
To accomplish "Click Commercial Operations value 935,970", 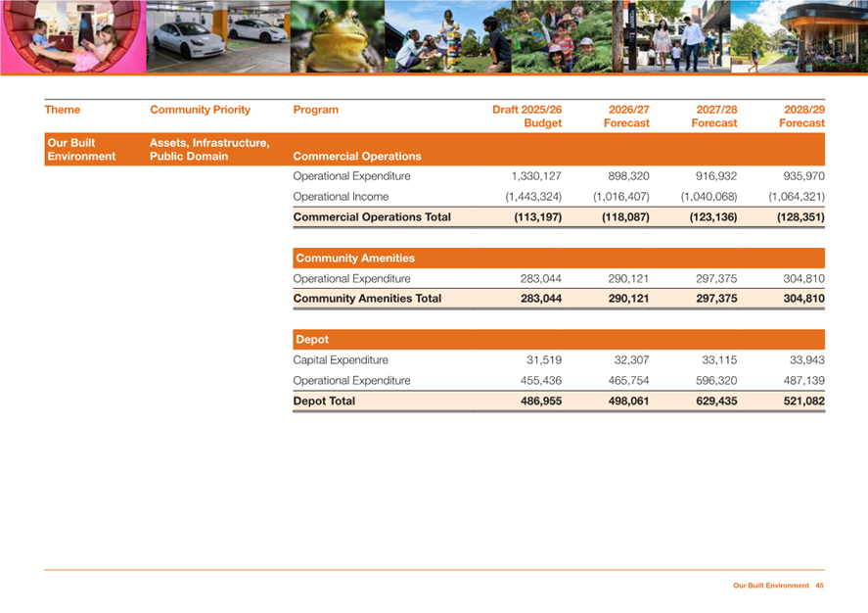I will (803, 176).
